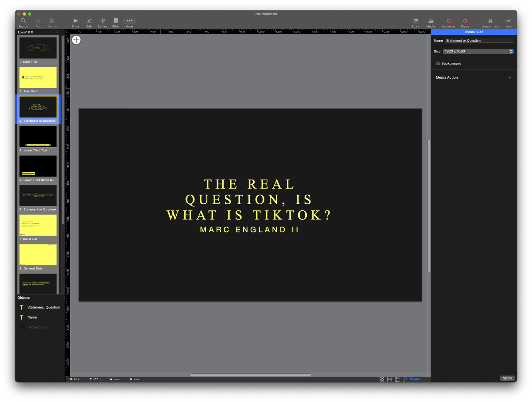The height and width of the screenshot is (402, 532).
Task: Select the Statement or Scripture thumbnail
Action: click(x=38, y=195)
